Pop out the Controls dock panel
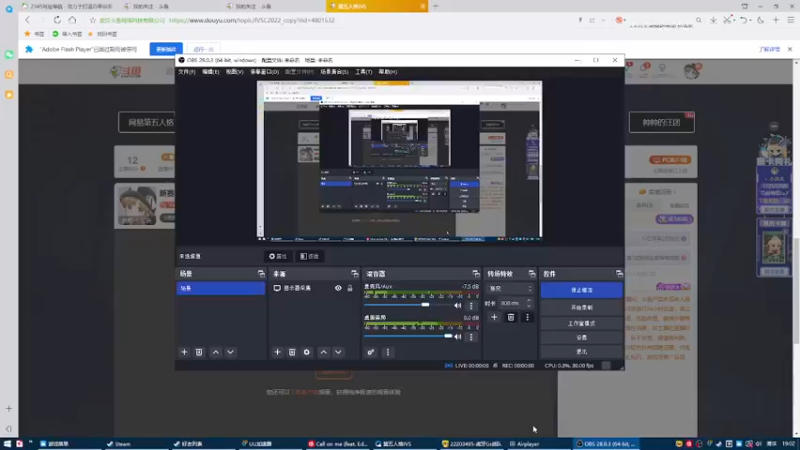Screen dimensions: 800x450 [x=619, y=274]
